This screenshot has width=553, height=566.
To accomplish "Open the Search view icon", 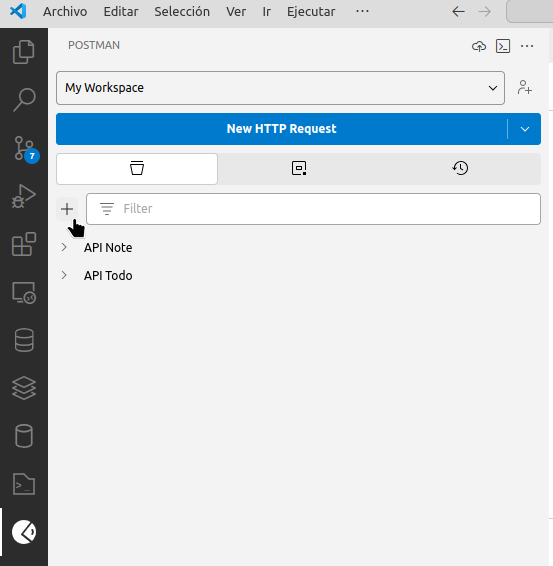I will point(24,99).
